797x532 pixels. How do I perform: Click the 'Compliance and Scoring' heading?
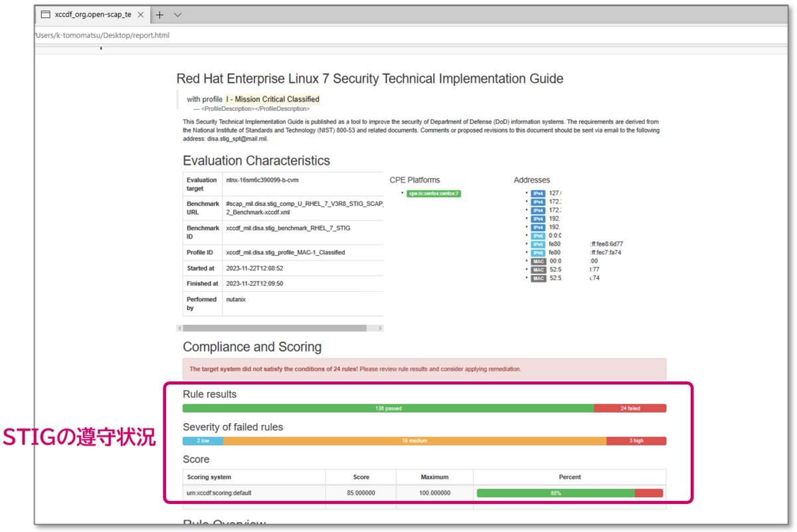[252, 347]
